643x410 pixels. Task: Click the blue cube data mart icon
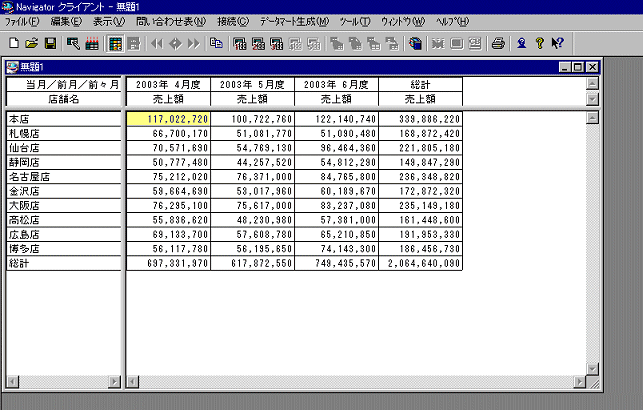coord(415,43)
